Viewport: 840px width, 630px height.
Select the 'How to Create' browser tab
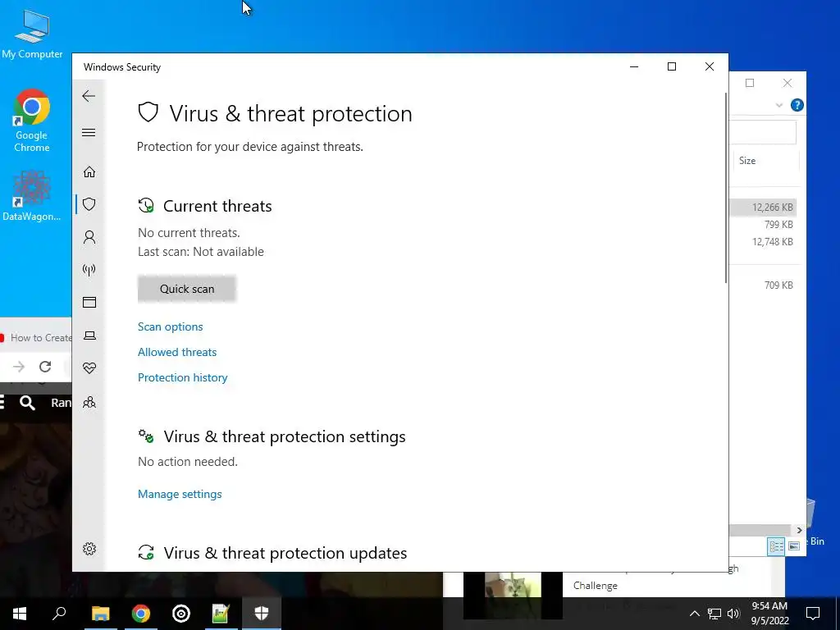tap(36, 337)
